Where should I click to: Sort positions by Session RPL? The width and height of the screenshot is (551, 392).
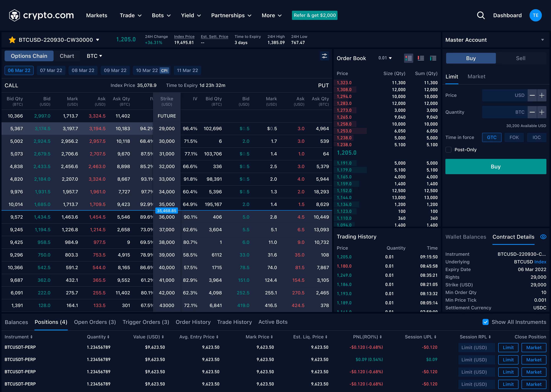tap(475, 337)
